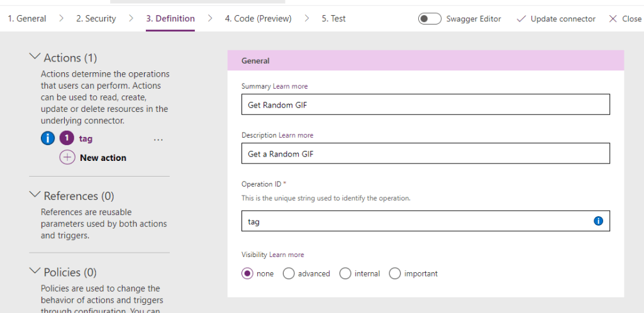Click the X icon to close editor

(x=613, y=19)
